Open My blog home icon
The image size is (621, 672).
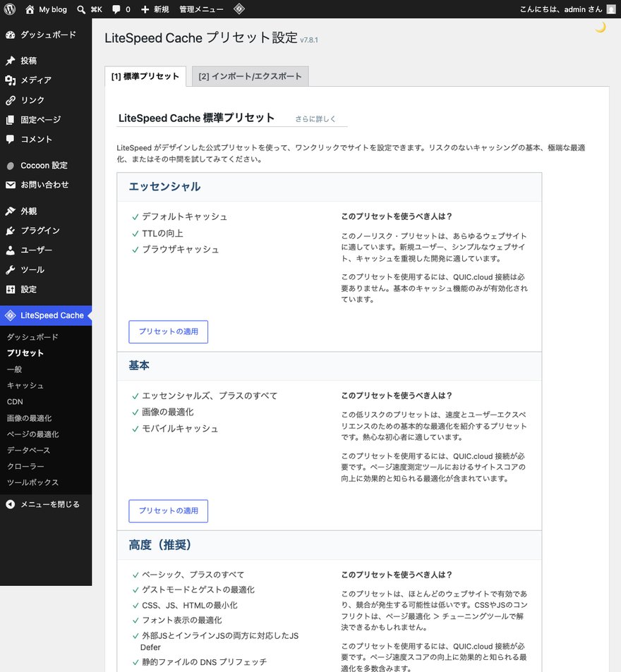30,9
